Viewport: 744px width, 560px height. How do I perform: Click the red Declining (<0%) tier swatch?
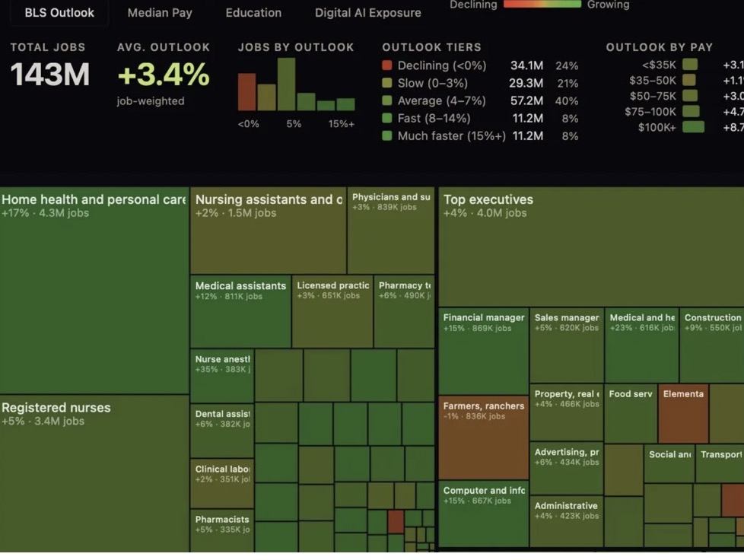[x=387, y=65]
